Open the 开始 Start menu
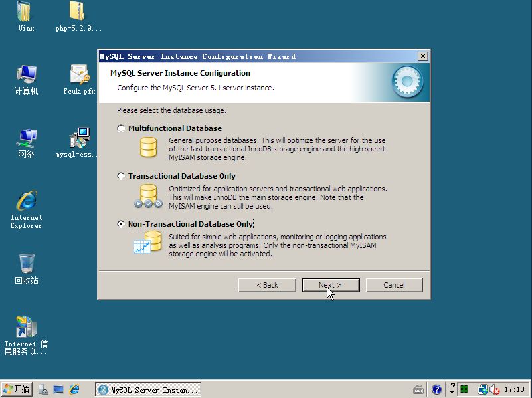This screenshot has width=532, height=398. pyautogui.click(x=17, y=389)
